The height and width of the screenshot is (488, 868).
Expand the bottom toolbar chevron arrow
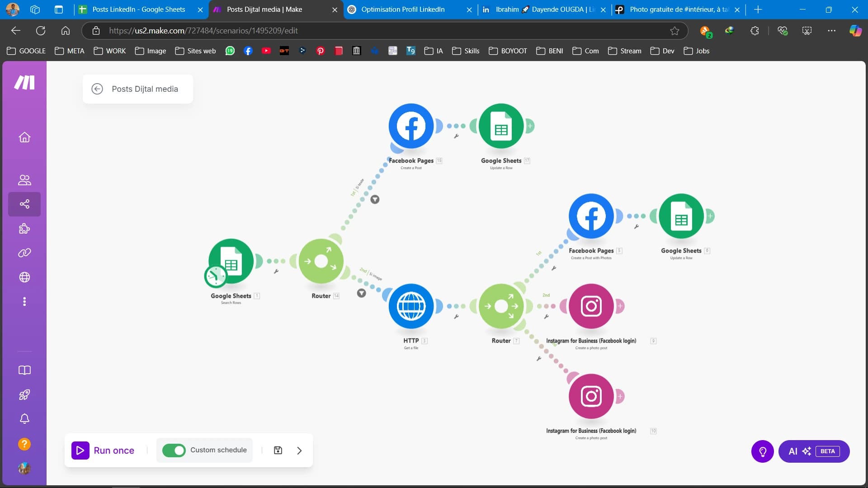299,450
